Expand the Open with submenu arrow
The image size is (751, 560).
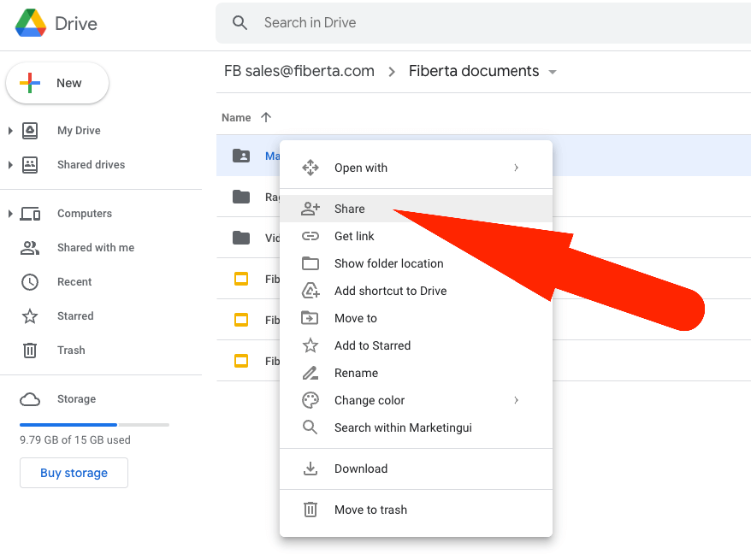[x=516, y=168]
